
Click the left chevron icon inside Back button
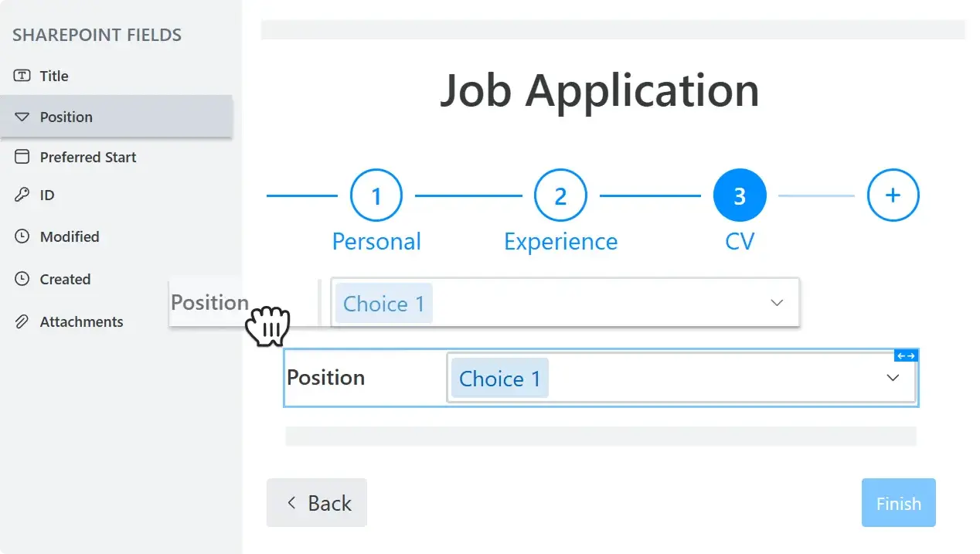click(x=291, y=502)
